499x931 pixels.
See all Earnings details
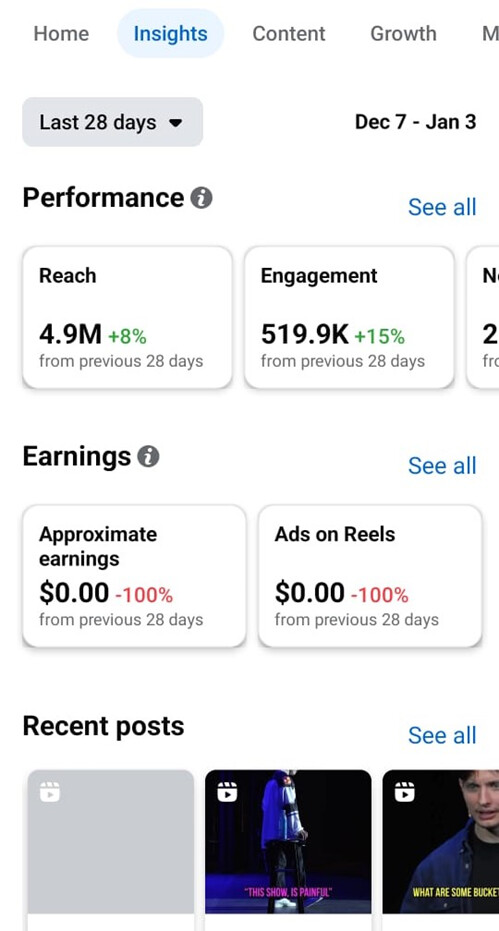(x=442, y=466)
